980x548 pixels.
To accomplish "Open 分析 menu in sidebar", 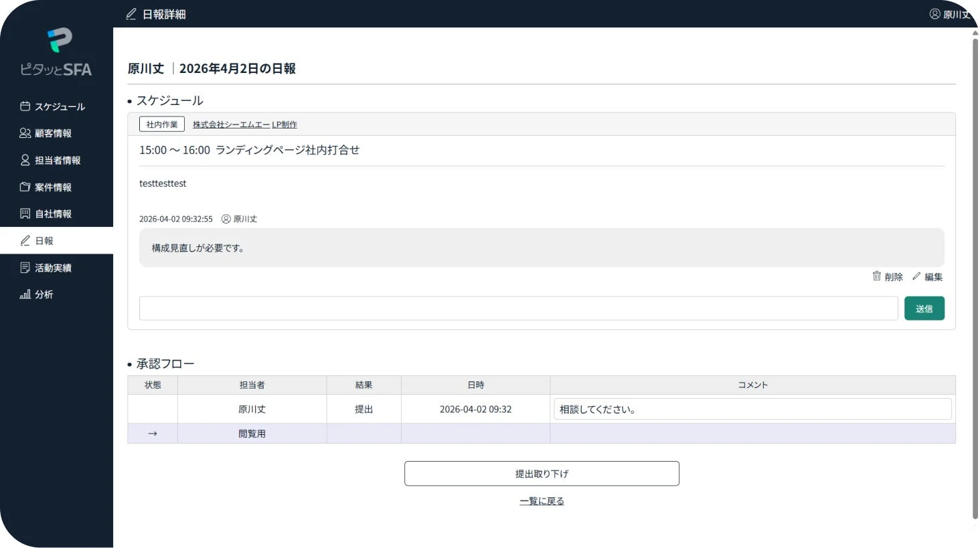I will pos(56,294).
